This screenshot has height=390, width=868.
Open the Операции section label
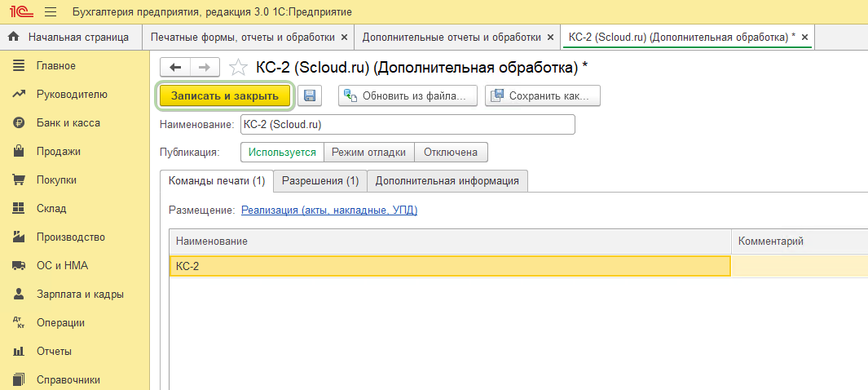point(60,323)
